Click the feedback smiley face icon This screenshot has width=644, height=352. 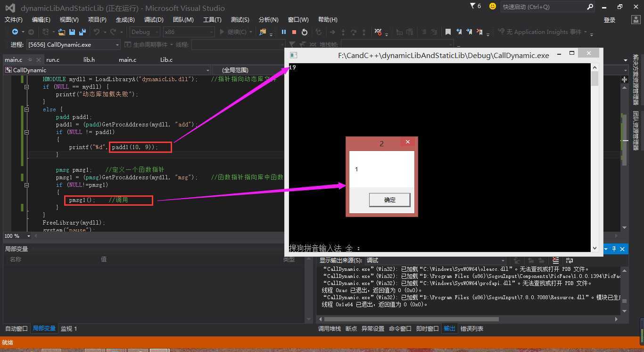pos(493,6)
